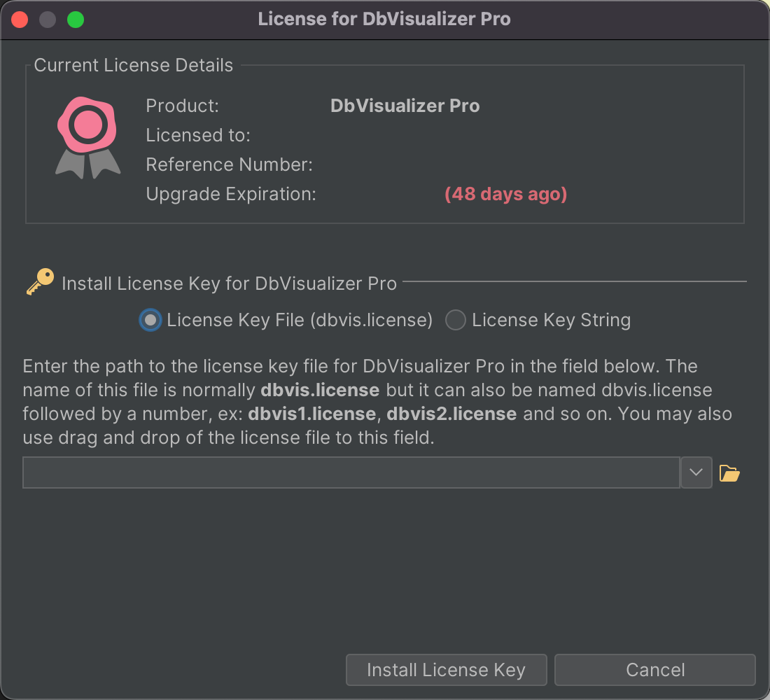This screenshot has width=770, height=700.
Task: Click the "Reference Number:" label
Action: [230, 164]
